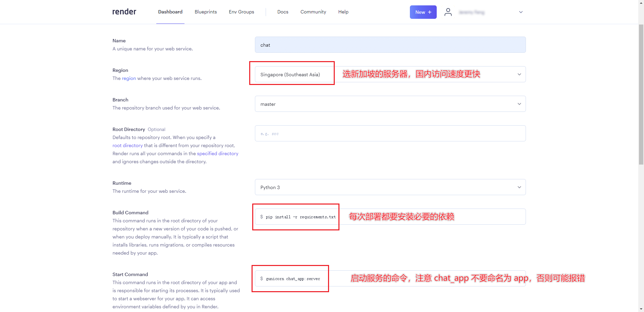Follow the region hyperlink in description
The width and height of the screenshot is (644, 312).
(x=129, y=78)
